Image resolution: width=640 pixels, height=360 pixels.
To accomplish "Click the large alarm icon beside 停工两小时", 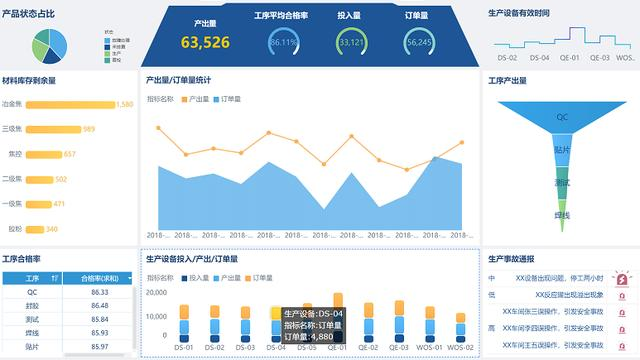I will tap(622, 279).
